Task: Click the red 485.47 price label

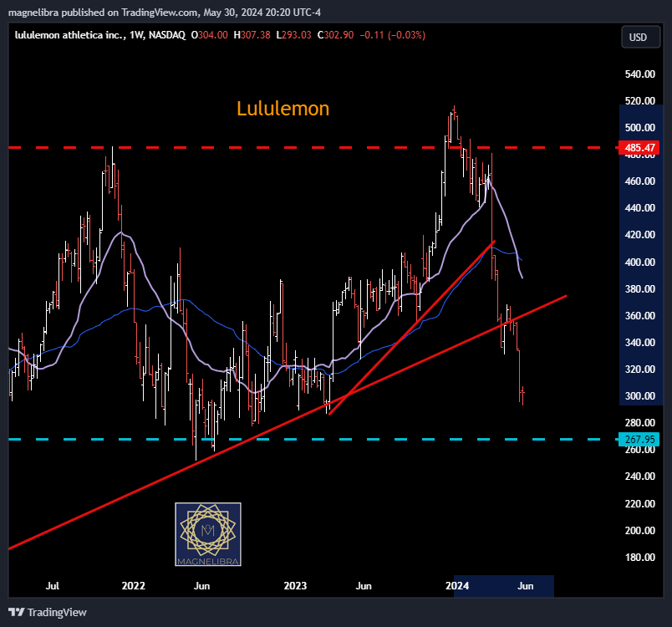Action: click(x=639, y=148)
